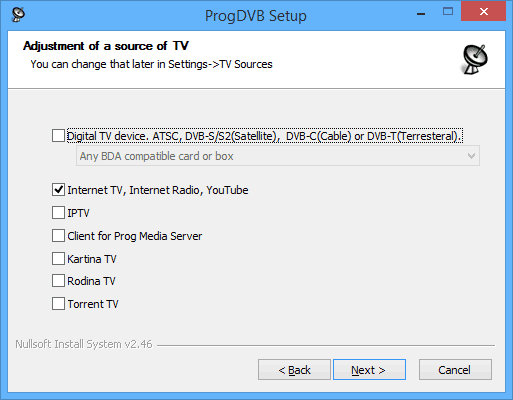
Task: Cancel the ProgDVB setup
Action: 455,370
